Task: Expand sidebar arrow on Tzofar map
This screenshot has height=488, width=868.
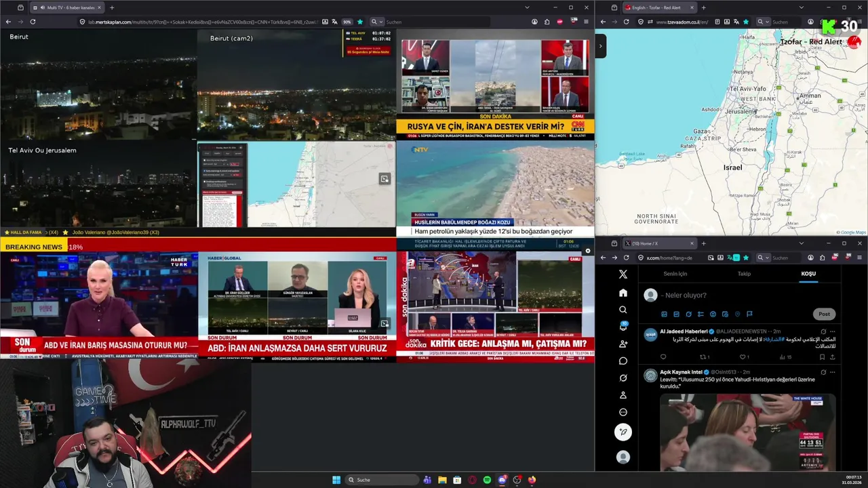Action: point(600,47)
